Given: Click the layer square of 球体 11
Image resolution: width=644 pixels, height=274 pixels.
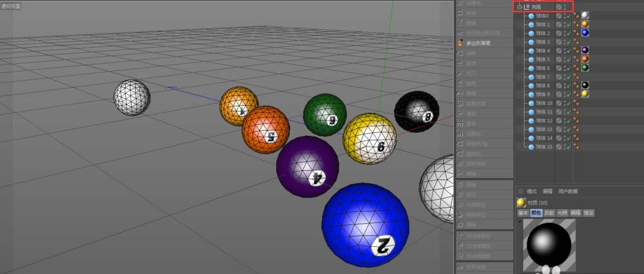Looking at the screenshot, I should point(559,112).
